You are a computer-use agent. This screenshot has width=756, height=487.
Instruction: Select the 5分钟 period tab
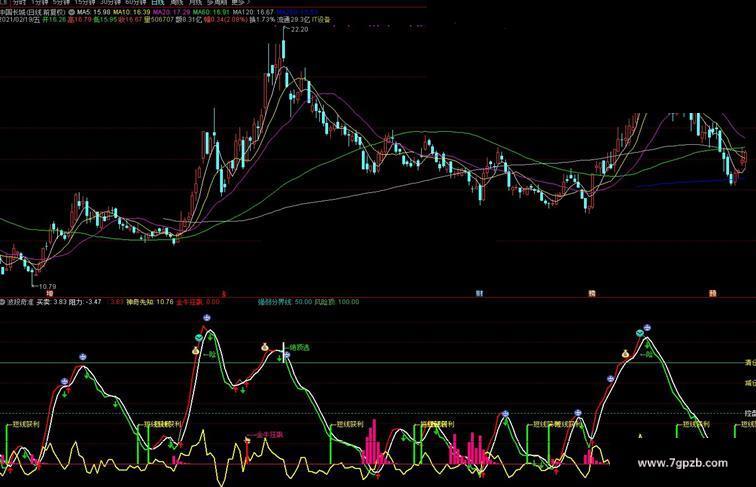coord(62,2)
